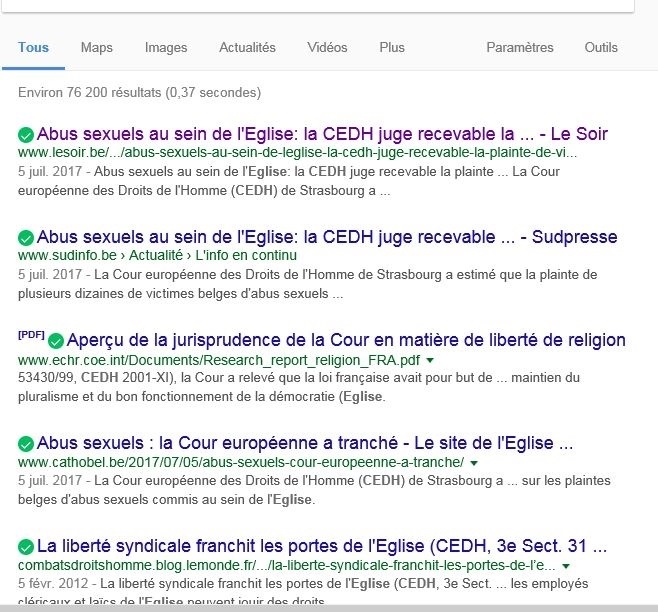Click the snippet beginning '53430/99, CEDH 2001-XI'

tap(299, 387)
